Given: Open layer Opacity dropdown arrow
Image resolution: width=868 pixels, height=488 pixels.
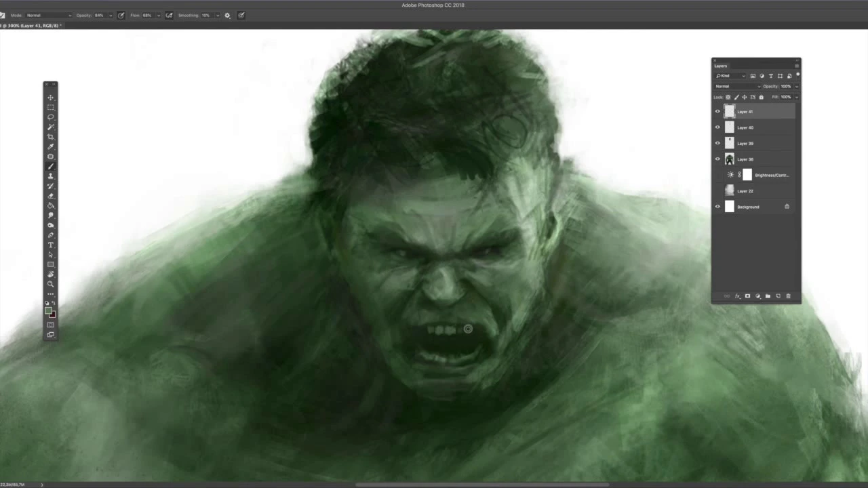Looking at the screenshot, I should pos(797,86).
